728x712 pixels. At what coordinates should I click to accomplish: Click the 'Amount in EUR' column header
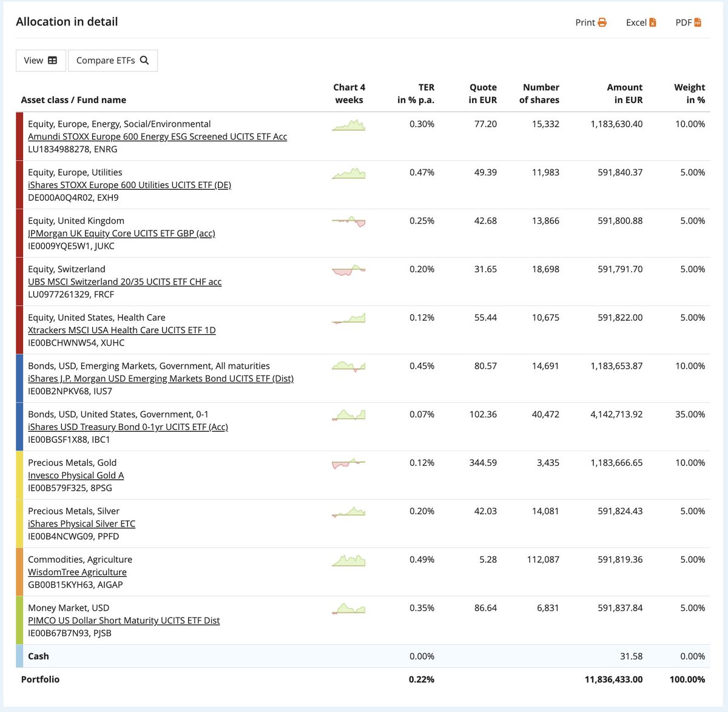tap(624, 94)
